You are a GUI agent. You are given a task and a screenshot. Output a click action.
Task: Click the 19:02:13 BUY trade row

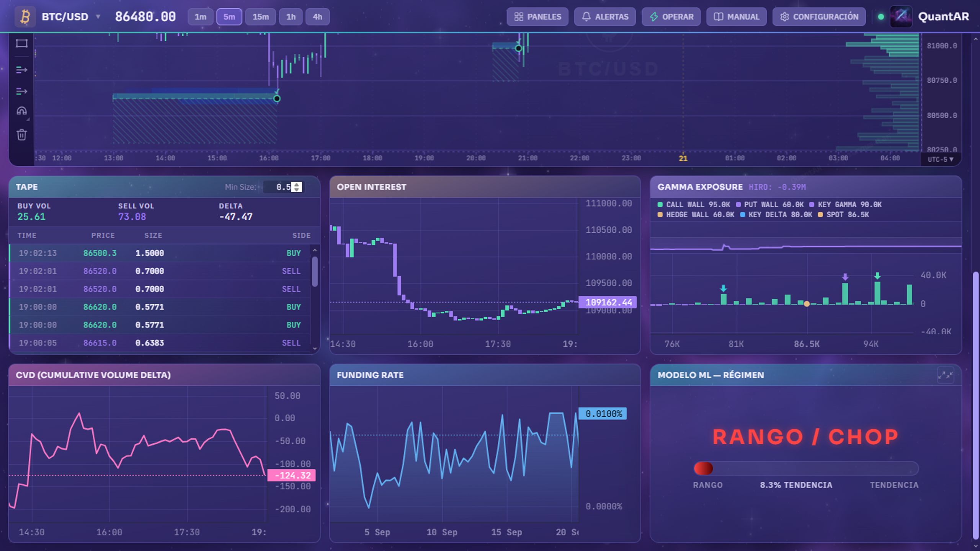point(160,253)
